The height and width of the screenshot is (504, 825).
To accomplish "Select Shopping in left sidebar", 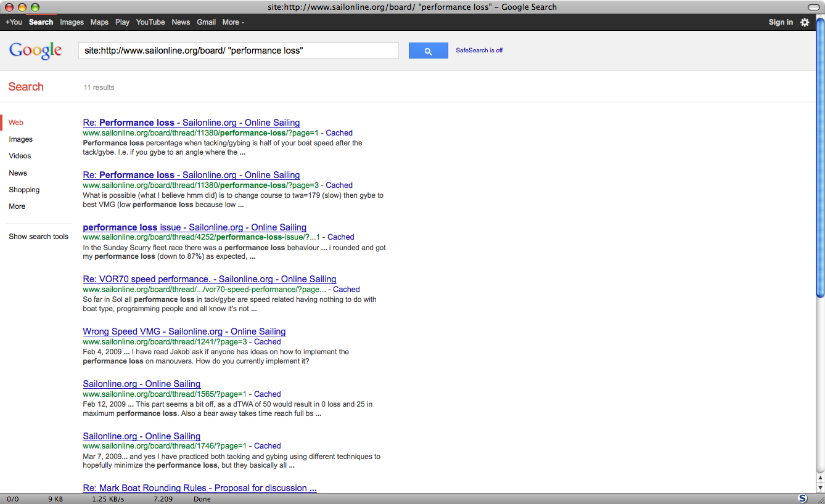I will tap(24, 190).
